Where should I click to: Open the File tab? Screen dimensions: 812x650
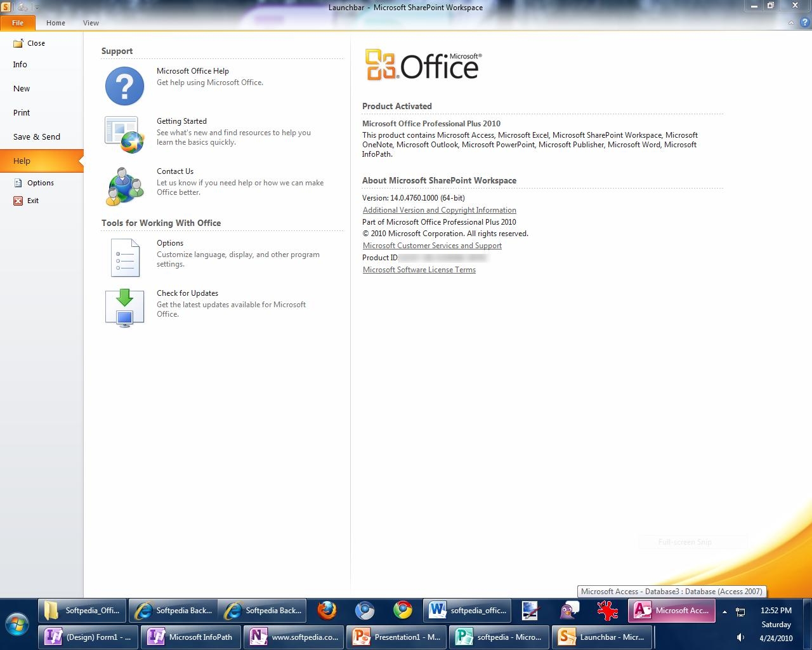point(18,23)
